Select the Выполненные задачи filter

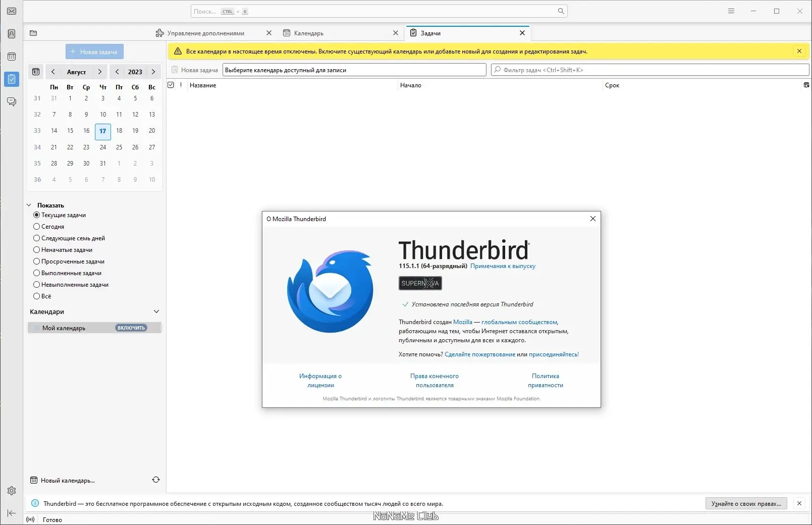(68, 273)
